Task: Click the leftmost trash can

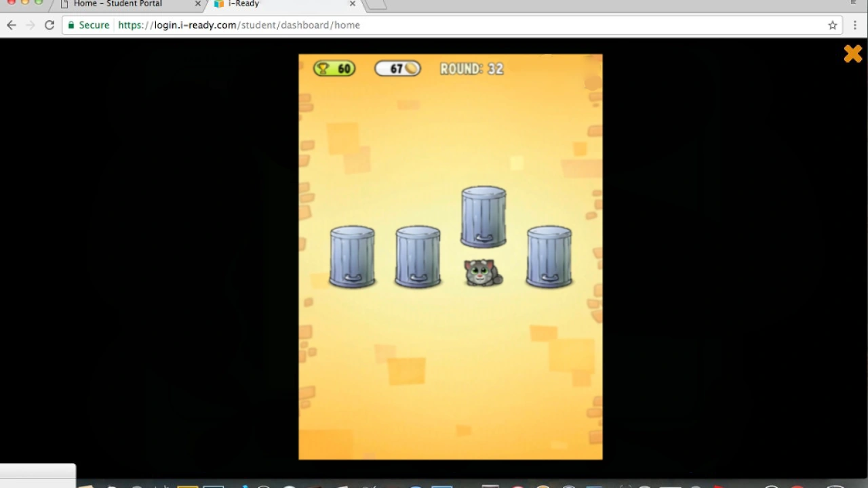Action: point(352,258)
